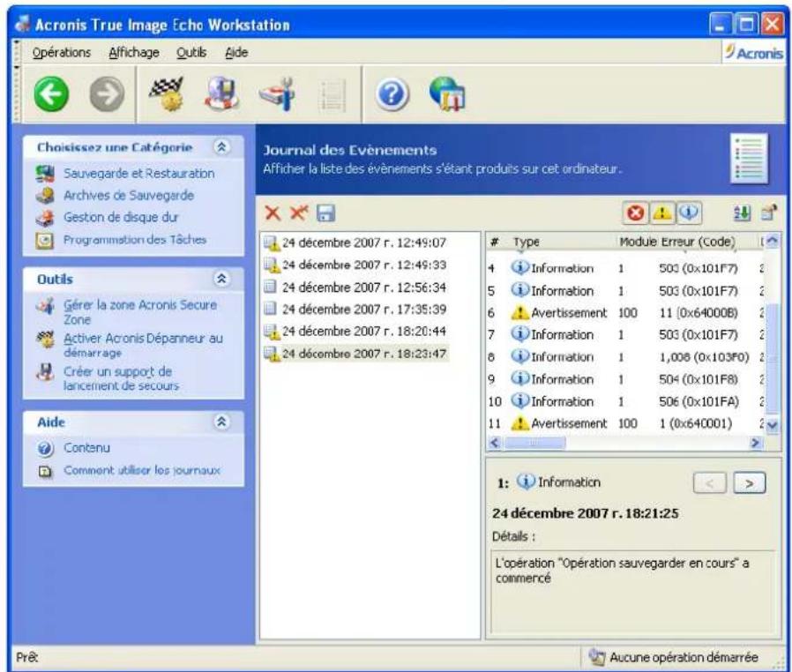Toggle the warning messages filter
The height and width of the screenshot is (672, 792).
pos(661,213)
